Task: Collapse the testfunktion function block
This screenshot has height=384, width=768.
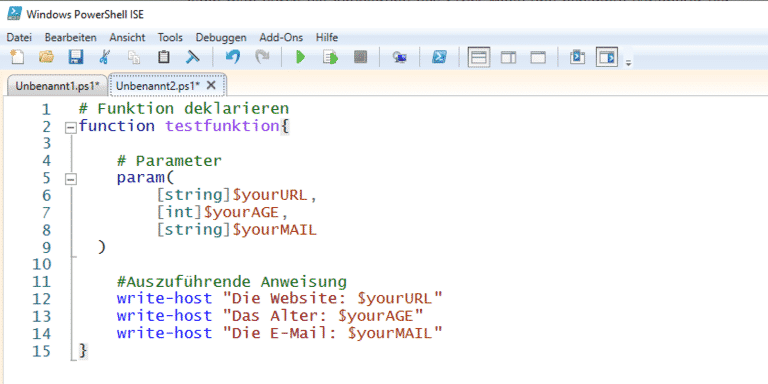Action: 71,127
